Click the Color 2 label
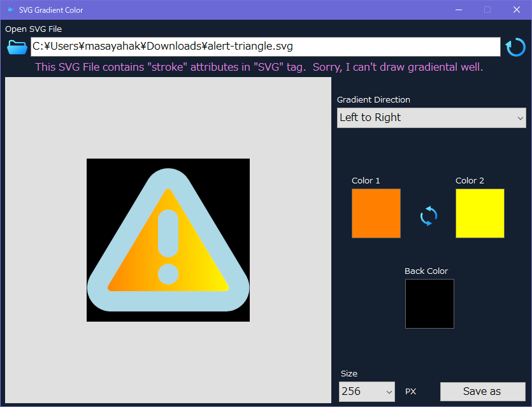The height and width of the screenshot is (407, 532). (x=470, y=180)
